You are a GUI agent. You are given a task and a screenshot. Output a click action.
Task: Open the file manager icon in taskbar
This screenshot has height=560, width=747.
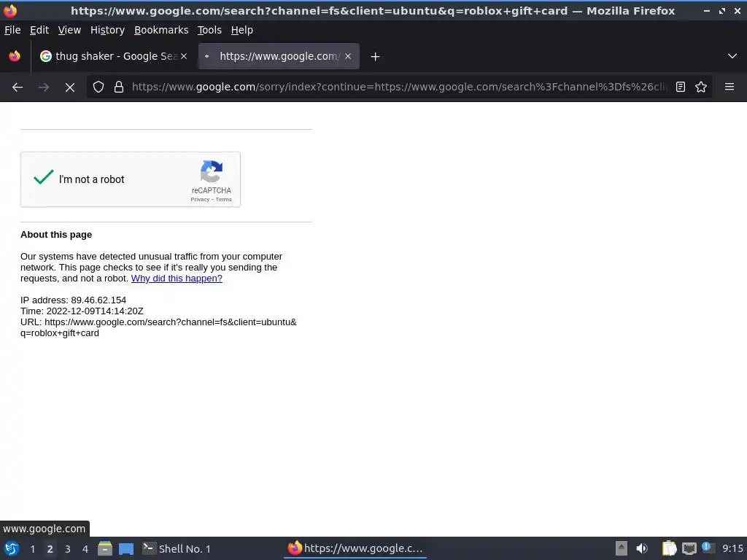click(105, 548)
